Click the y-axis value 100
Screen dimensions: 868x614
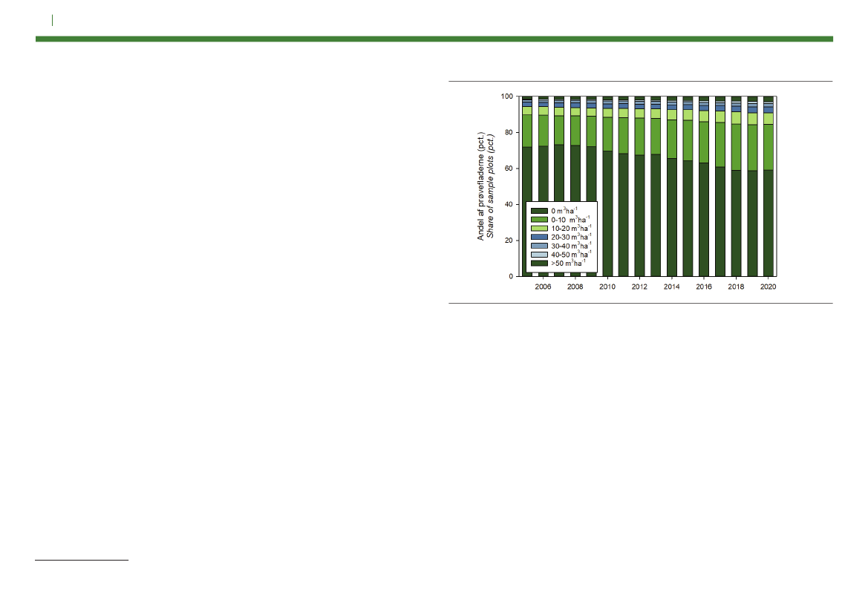(x=506, y=97)
